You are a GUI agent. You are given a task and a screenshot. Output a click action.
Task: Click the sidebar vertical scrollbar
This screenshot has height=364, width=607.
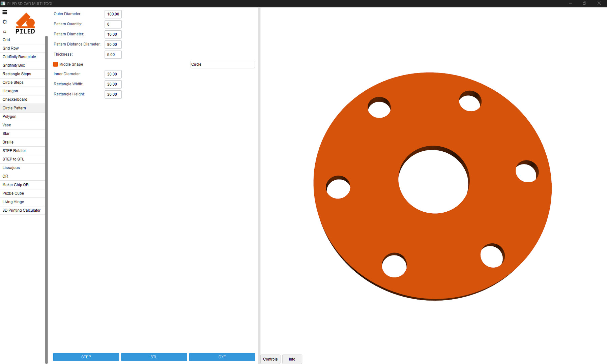(47, 199)
